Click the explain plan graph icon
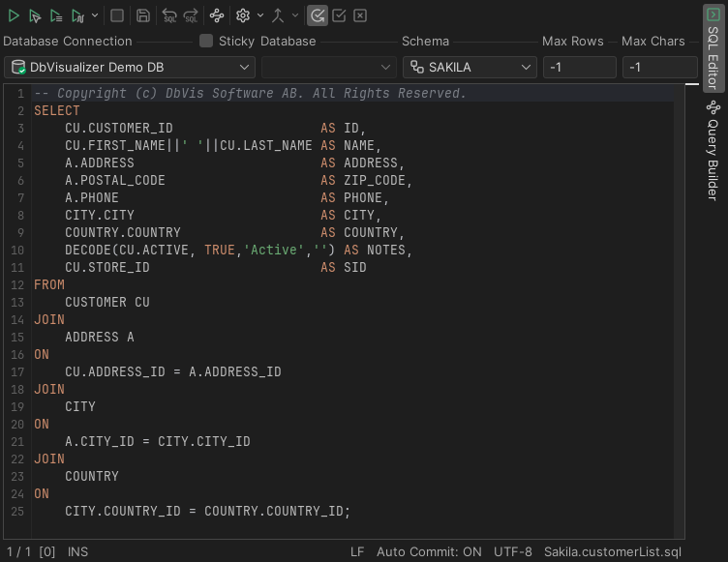Viewport: 728px width, 562px height. coord(217,15)
